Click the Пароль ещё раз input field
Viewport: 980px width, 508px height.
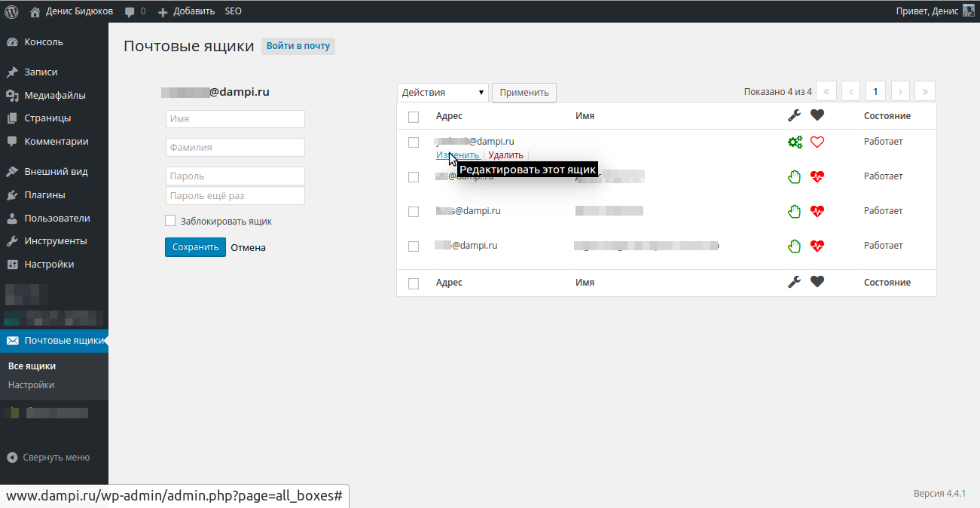point(235,196)
